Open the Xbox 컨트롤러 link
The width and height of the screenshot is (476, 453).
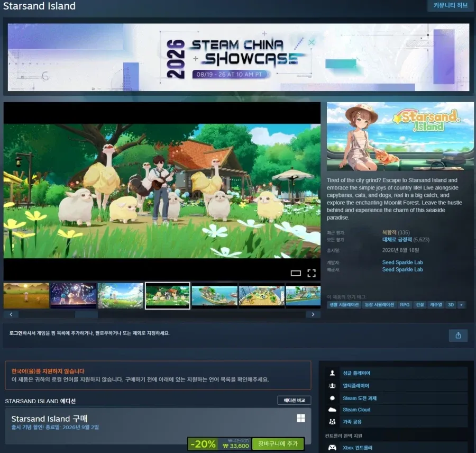pos(358,448)
